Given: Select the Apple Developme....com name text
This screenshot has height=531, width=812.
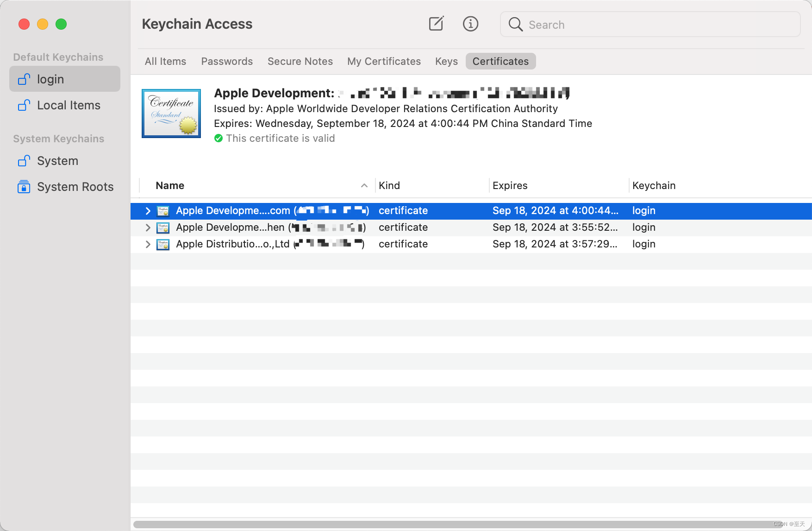Looking at the screenshot, I should pos(272,210).
